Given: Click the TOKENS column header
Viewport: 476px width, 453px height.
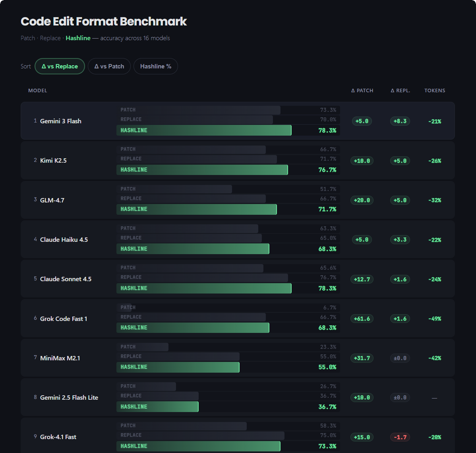Looking at the screenshot, I should [x=435, y=91].
